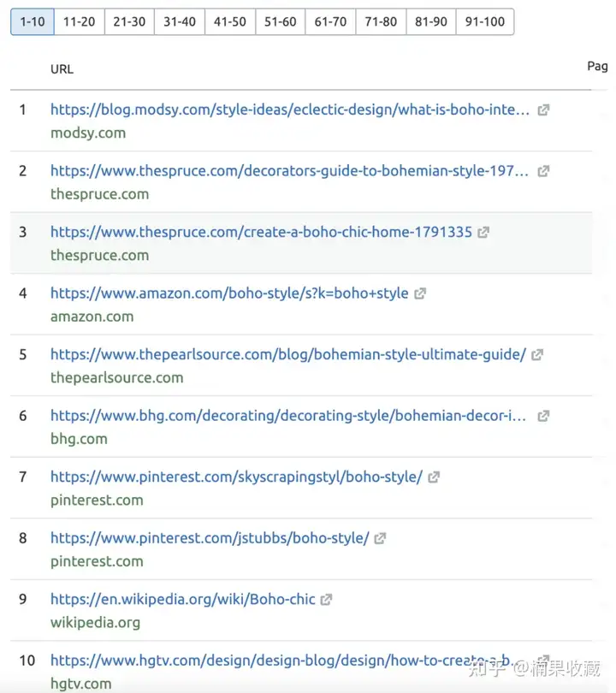
Task: Click rank number 1 in the list
Action: pos(22,110)
